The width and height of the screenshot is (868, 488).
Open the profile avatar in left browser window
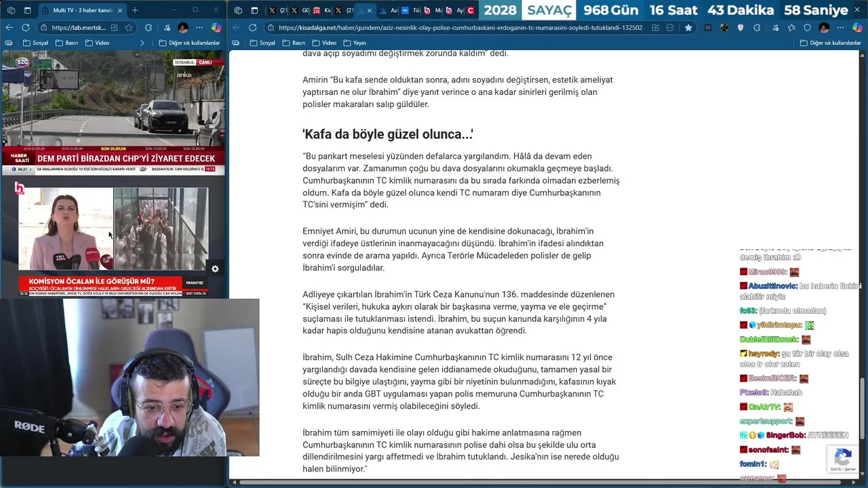point(183,28)
